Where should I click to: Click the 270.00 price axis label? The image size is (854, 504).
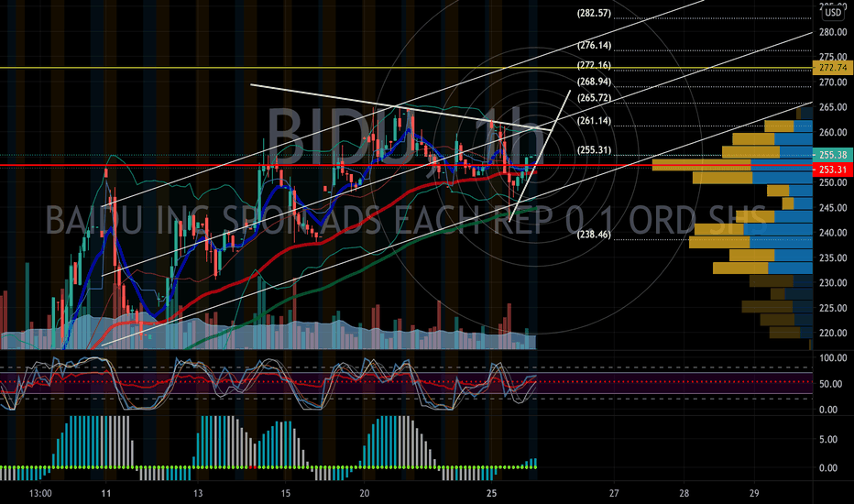coord(833,82)
